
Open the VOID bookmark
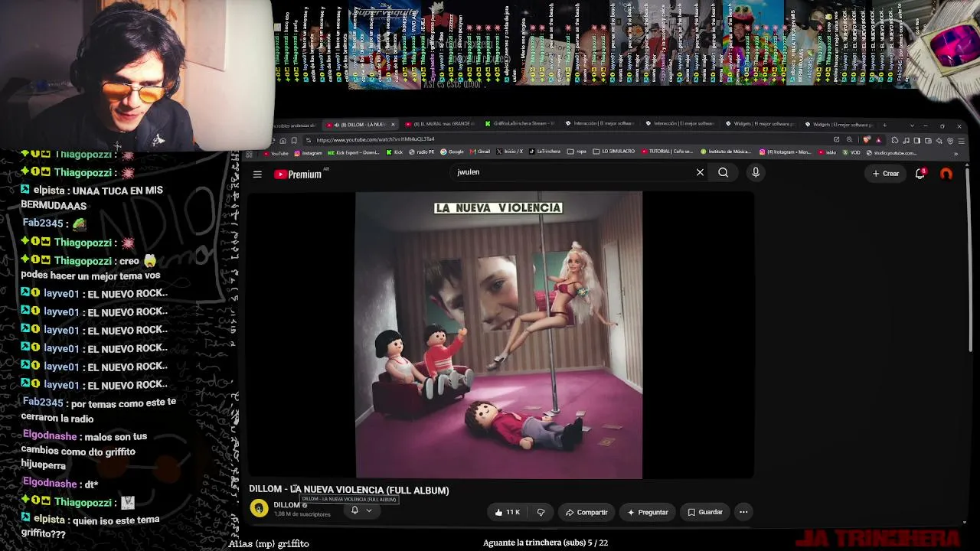pyautogui.click(x=851, y=152)
